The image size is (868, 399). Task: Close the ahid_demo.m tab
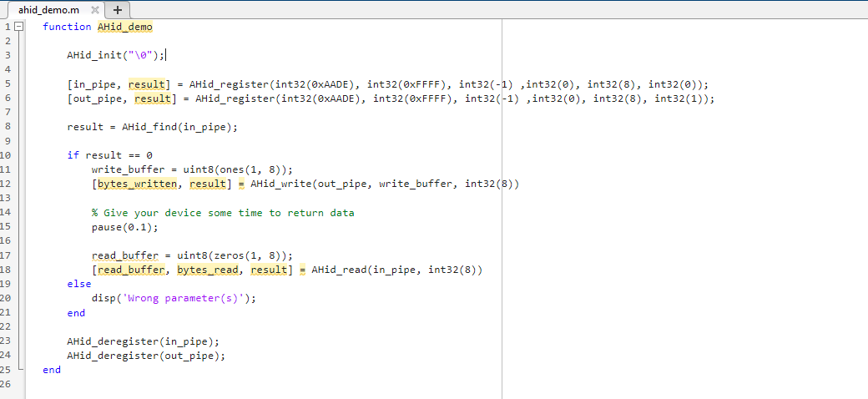click(x=93, y=10)
